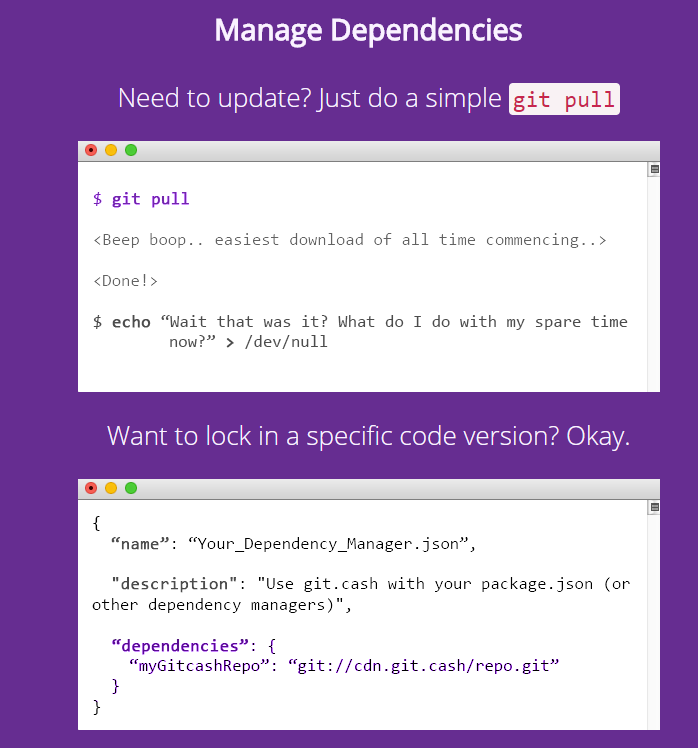
Task: Click the '$ git pull' command line
Action: [x=141, y=199]
